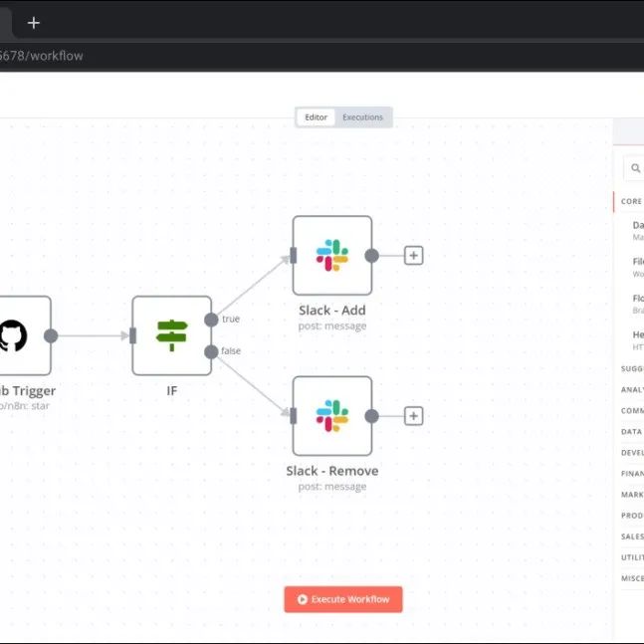Click the IF node's true output connector
This screenshot has width=644, height=644.
coord(211,320)
